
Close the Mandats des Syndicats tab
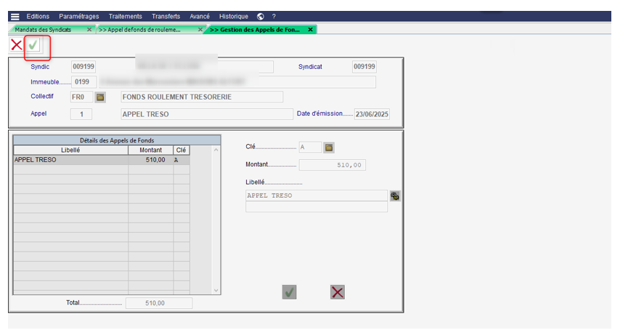[89, 29]
